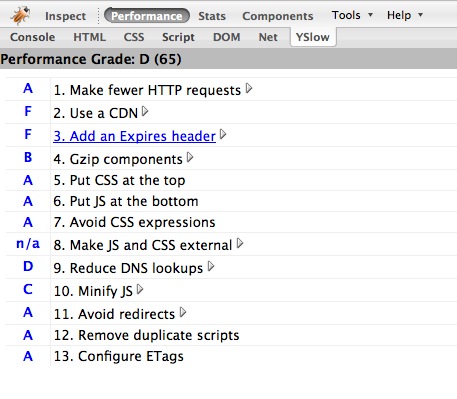Click rule 12. Remove duplicate scripts
Viewport: 457px width, 399px height.
point(146,335)
